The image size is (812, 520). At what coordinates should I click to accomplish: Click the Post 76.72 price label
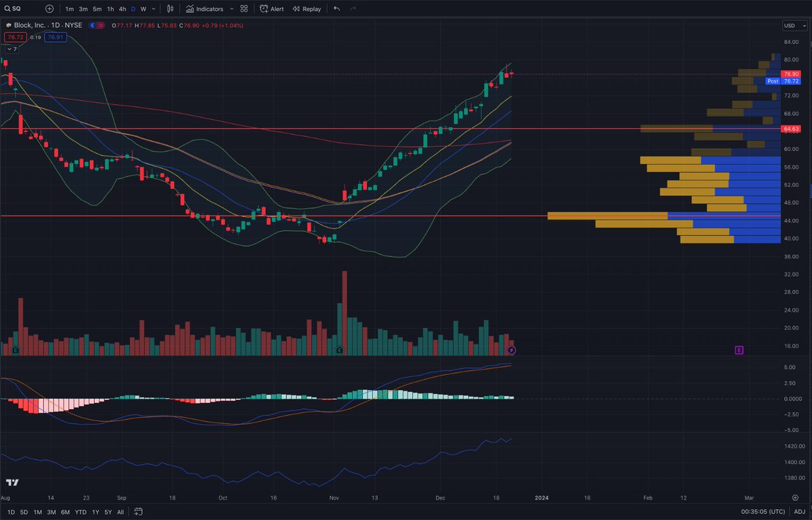(783, 80)
